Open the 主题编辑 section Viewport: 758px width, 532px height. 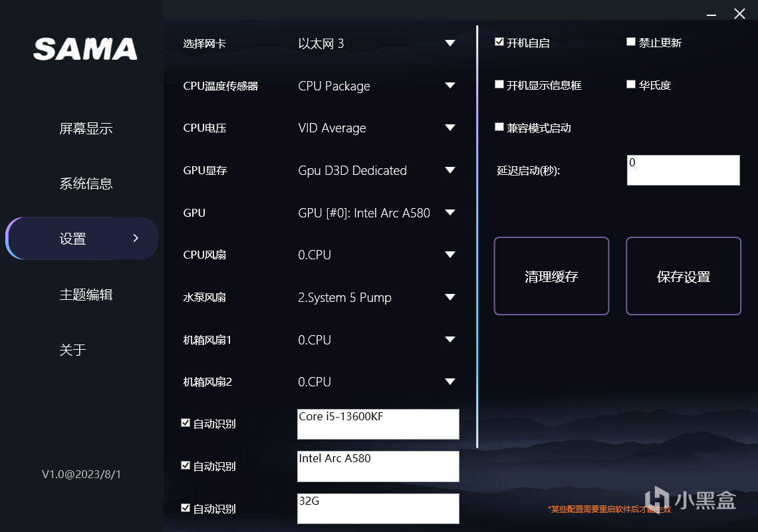[86, 295]
